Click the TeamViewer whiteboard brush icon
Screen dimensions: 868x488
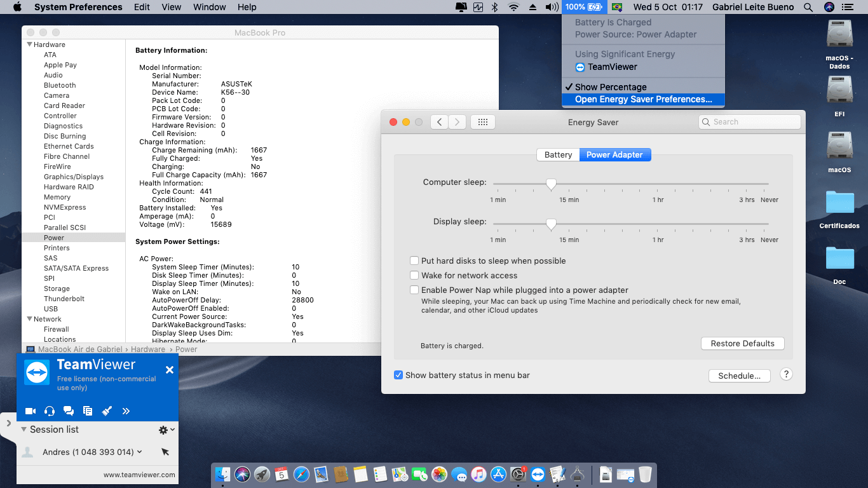107,411
